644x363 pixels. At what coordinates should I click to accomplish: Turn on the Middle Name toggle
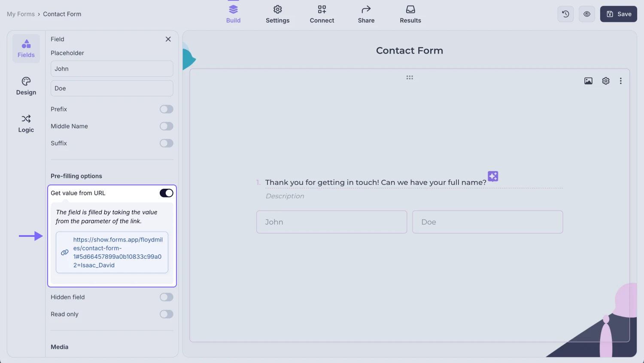(x=166, y=126)
